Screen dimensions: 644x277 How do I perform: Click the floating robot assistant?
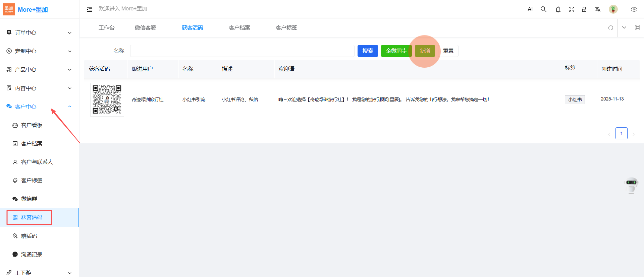(631, 185)
